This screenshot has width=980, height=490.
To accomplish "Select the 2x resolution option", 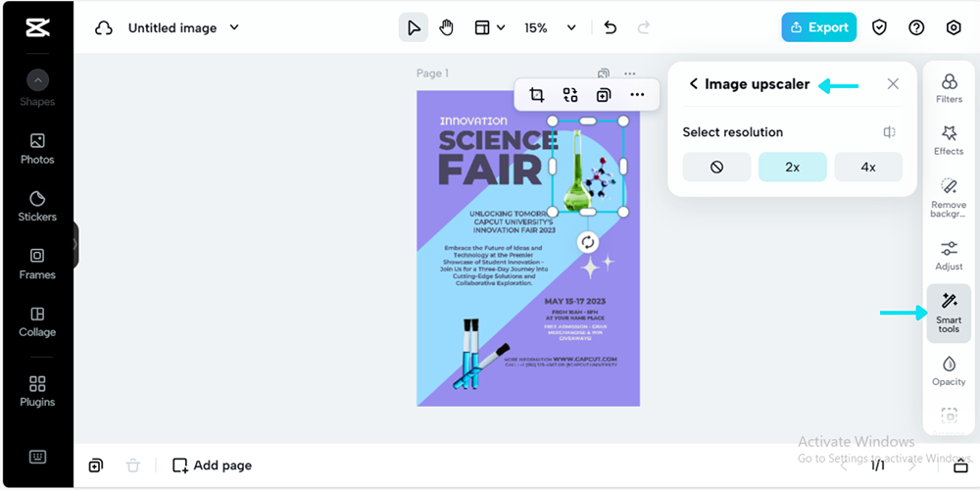I will 793,167.
